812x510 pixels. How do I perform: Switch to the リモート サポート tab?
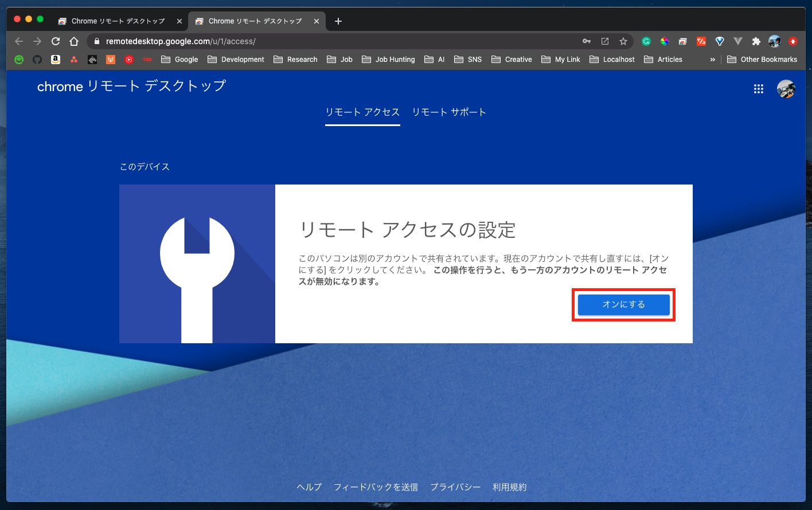[x=449, y=112]
